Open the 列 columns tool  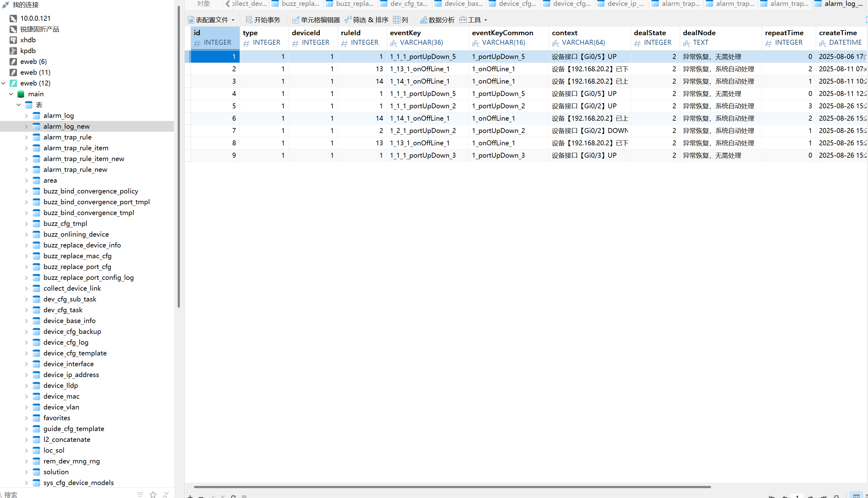pos(401,20)
